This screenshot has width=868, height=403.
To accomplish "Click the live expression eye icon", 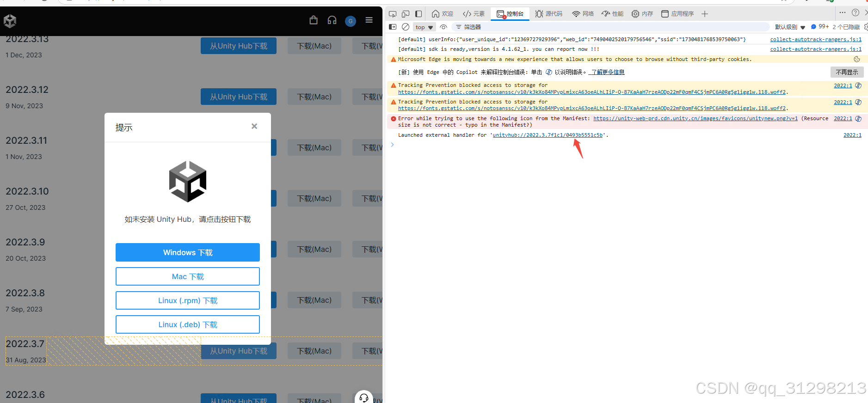I will coord(443,27).
